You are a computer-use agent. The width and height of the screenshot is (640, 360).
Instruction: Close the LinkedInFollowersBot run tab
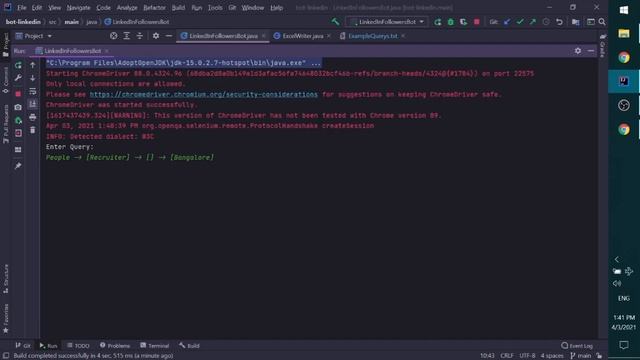107,51
